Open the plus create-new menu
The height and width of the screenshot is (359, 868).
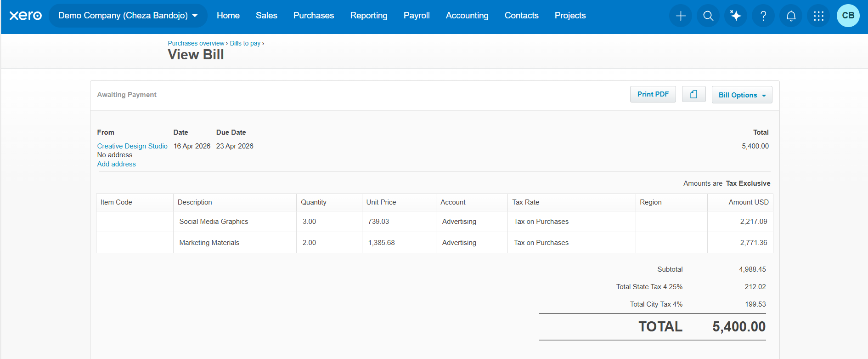(681, 16)
